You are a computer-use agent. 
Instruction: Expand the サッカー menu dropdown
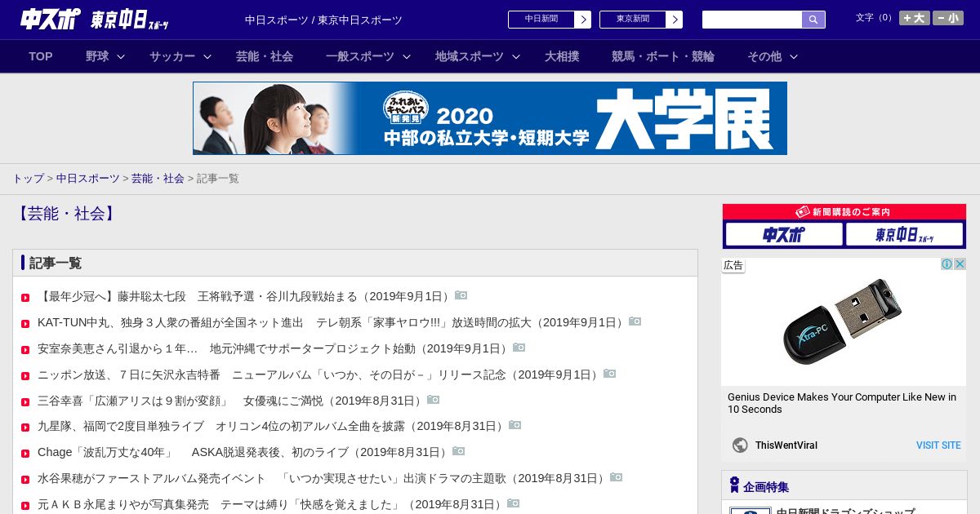coord(180,56)
